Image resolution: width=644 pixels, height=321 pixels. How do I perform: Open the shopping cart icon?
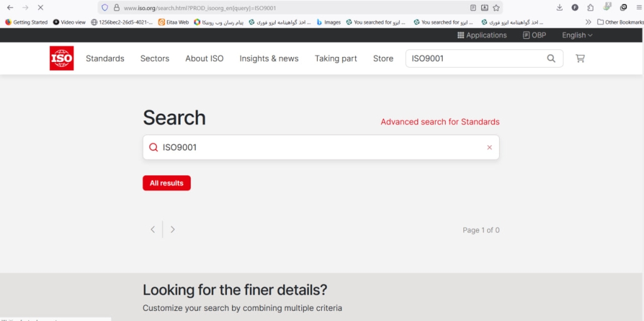click(580, 58)
